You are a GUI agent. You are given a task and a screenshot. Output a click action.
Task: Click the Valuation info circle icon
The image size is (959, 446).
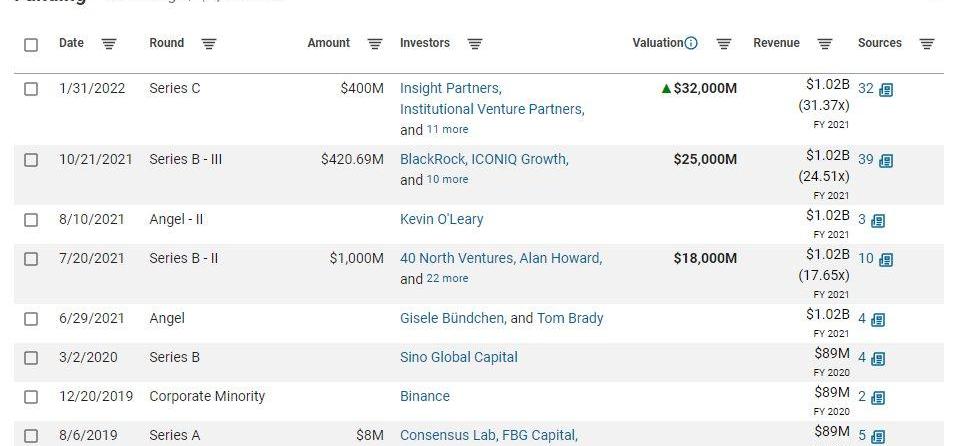coord(691,43)
